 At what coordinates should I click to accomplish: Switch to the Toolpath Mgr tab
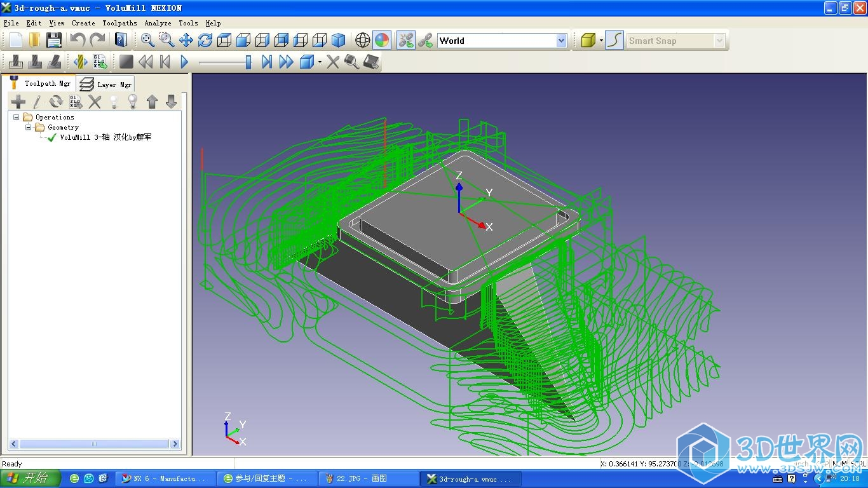coord(39,83)
